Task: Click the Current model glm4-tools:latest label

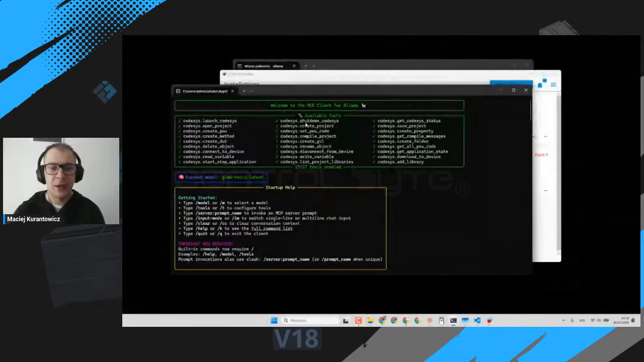Action: click(x=220, y=177)
